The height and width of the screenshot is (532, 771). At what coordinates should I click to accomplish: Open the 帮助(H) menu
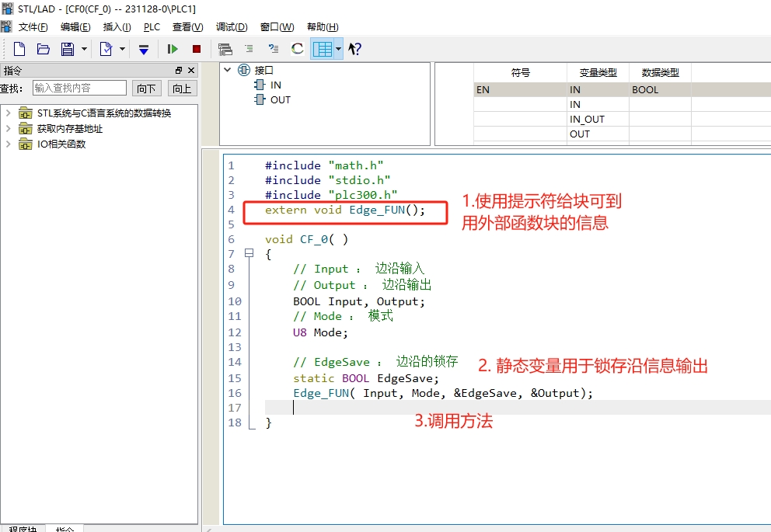323,27
